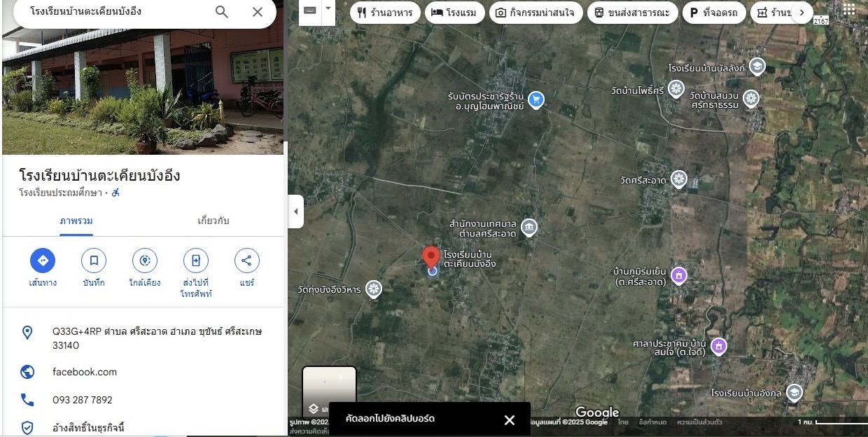This screenshot has width=868, height=437.
Task: Click the ส่งไปที่โทรศัพท์ send to phone icon
Action: click(196, 261)
